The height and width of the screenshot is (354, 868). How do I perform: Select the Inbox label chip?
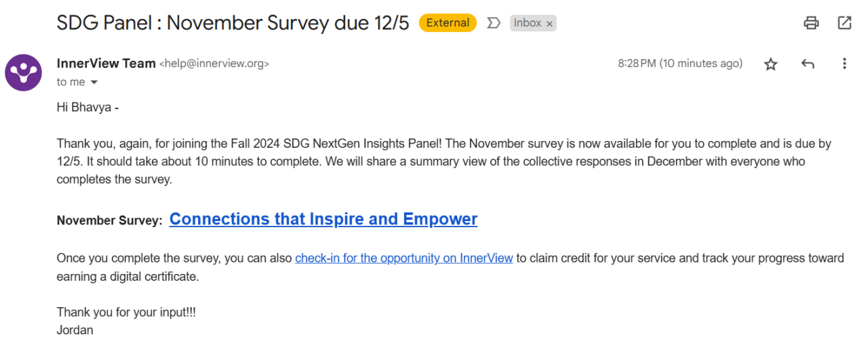coord(527,23)
